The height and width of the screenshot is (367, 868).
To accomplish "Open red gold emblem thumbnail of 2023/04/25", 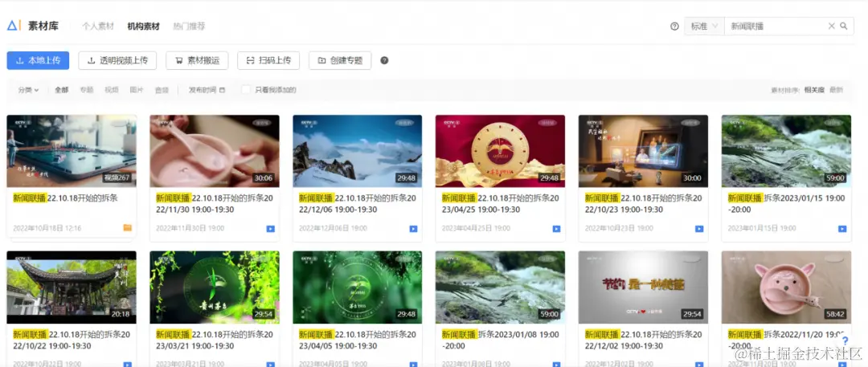I will coord(500,151).
